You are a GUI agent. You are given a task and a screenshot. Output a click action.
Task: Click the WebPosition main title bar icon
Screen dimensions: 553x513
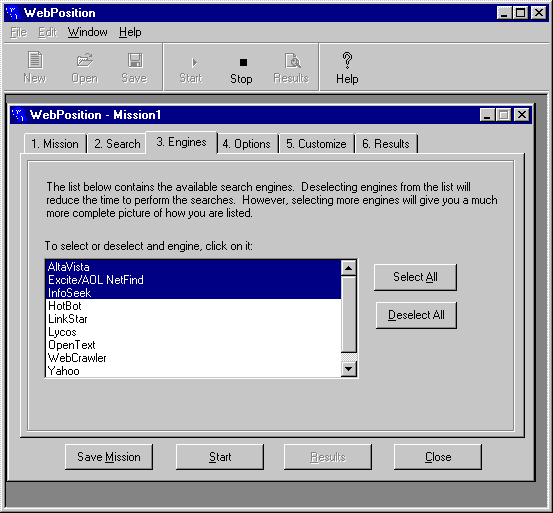13,13
